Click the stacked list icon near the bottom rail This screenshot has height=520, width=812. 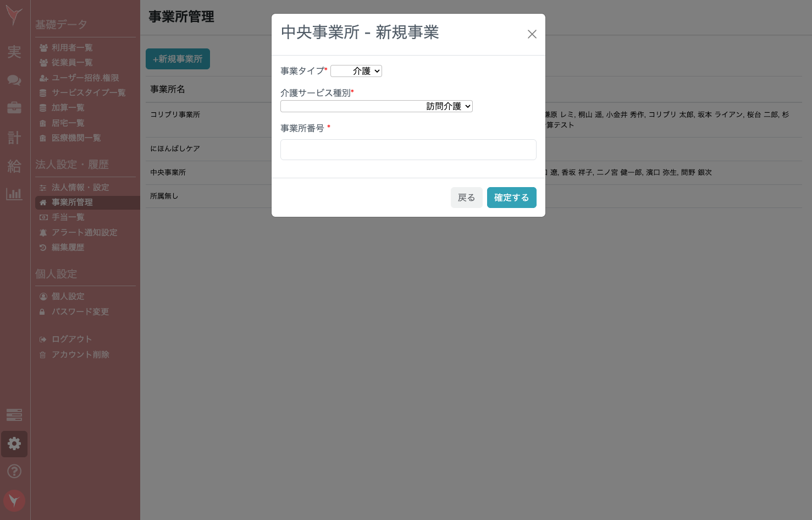tap(14, 415)
